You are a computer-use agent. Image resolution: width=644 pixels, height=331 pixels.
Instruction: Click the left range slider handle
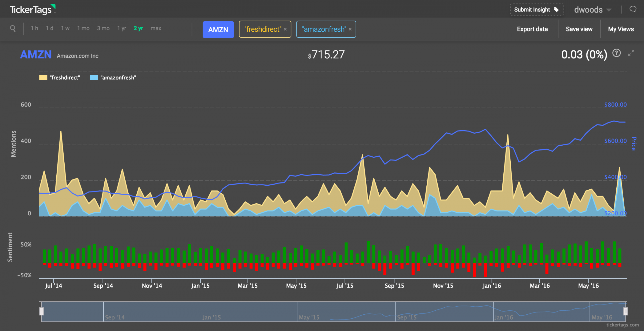[x=42, y=311]
